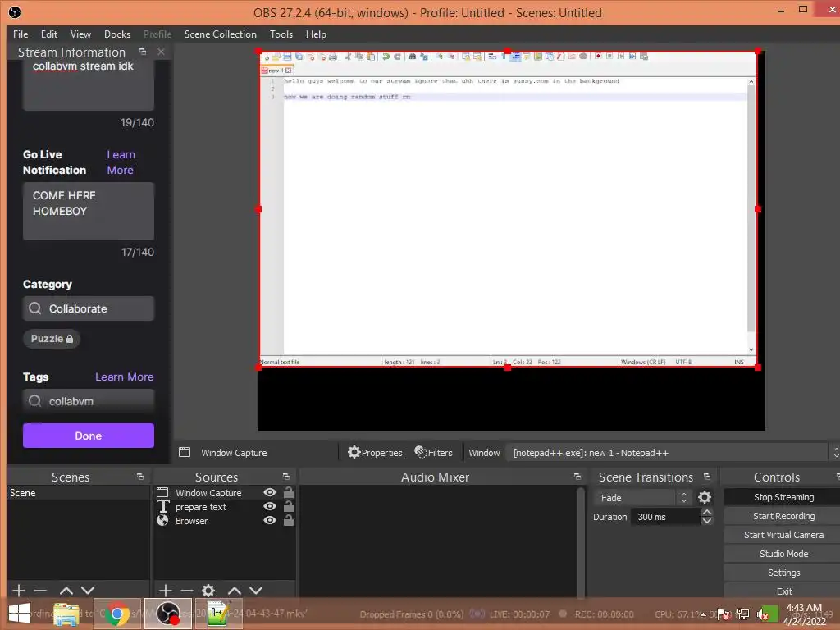Screen dimensions: 840x630
Task: Decrease transition Duration with down arrow
Action: 707,521
